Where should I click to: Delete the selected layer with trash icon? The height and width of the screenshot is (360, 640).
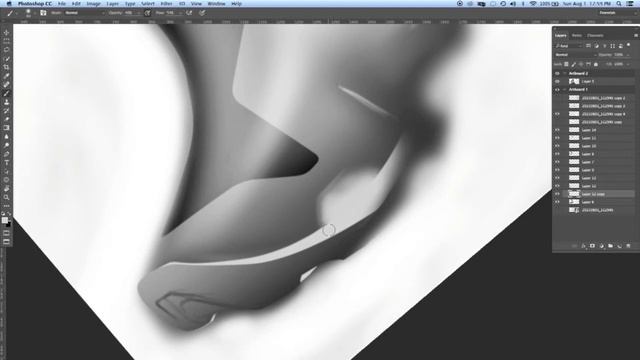tap(628, 246)
